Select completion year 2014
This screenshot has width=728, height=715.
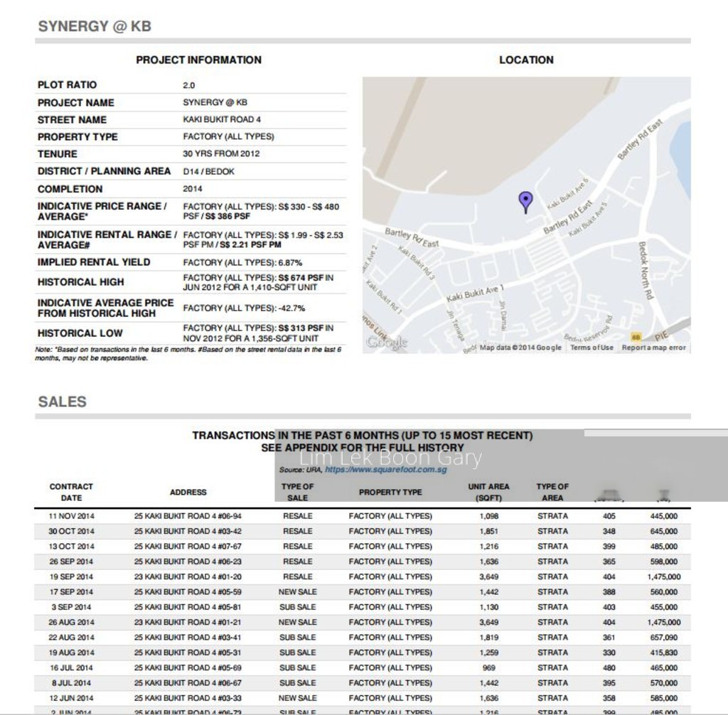point(192,188)
